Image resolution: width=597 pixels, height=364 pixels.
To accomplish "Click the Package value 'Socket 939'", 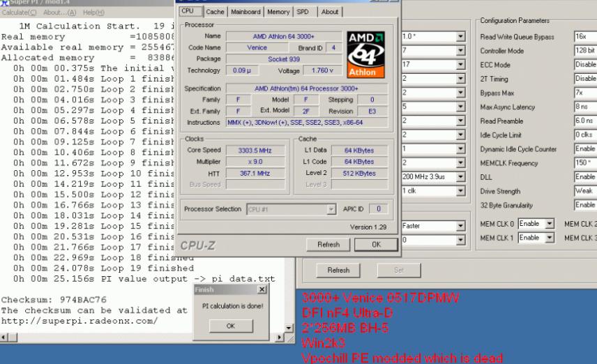I will [284, 59].
